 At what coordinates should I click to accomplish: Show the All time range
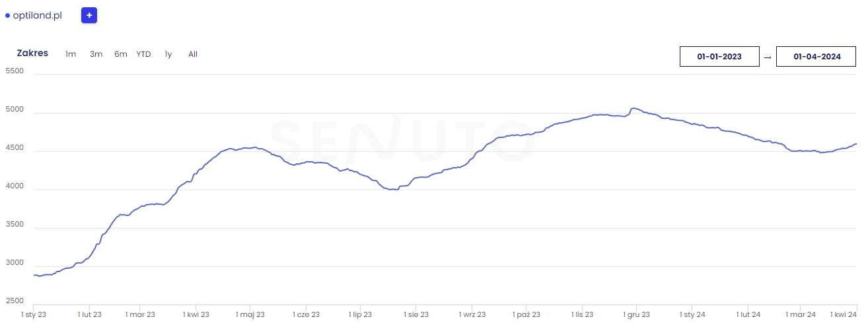193,54
